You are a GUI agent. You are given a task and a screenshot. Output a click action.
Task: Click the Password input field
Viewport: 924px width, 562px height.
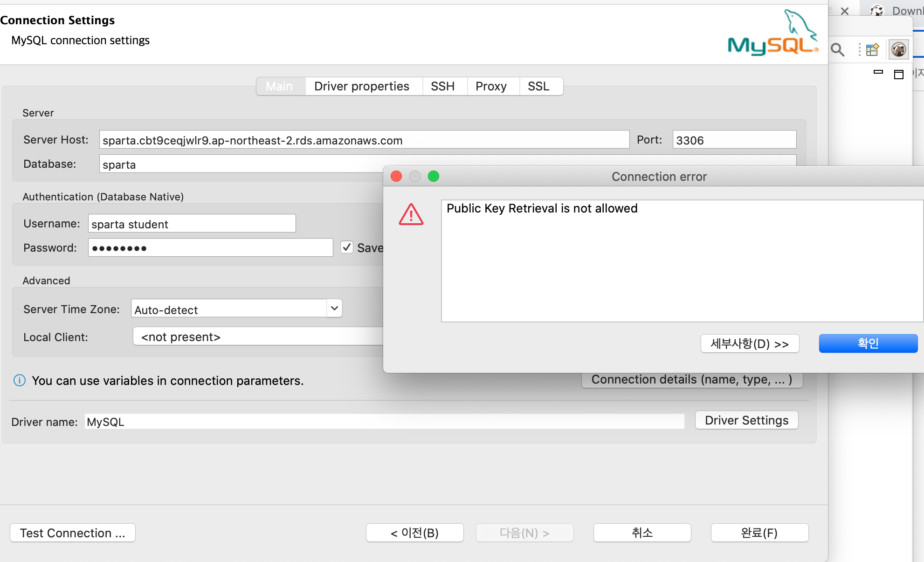(210, 247)
